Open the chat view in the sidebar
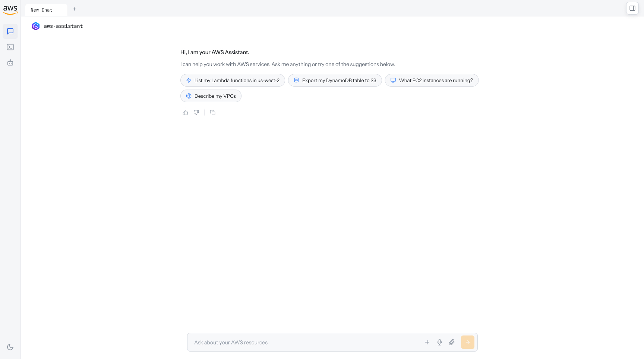The image size is (644, 359). (x=10, y=31)
